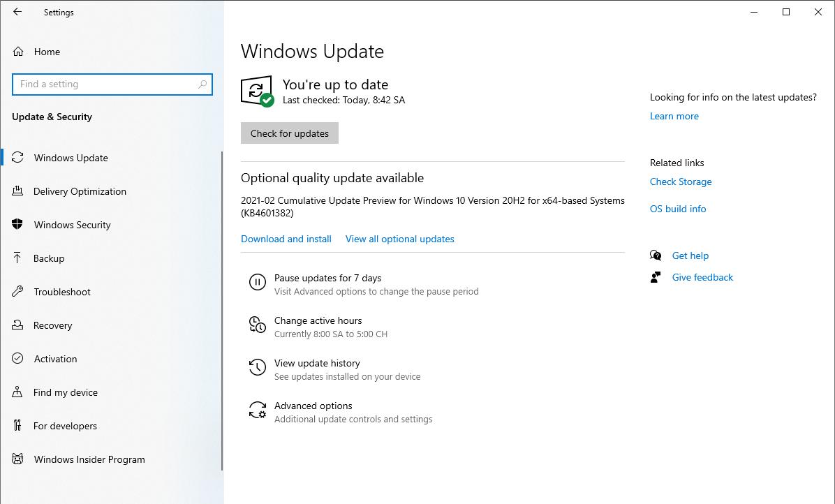This screenshot has height=504, width=835.
Task: Minimize the Settings window
Action: pyautogui.click(x=754, y=12)
